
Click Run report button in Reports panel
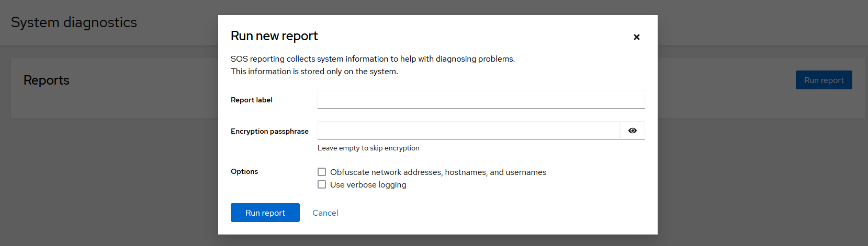coord(824,80)
